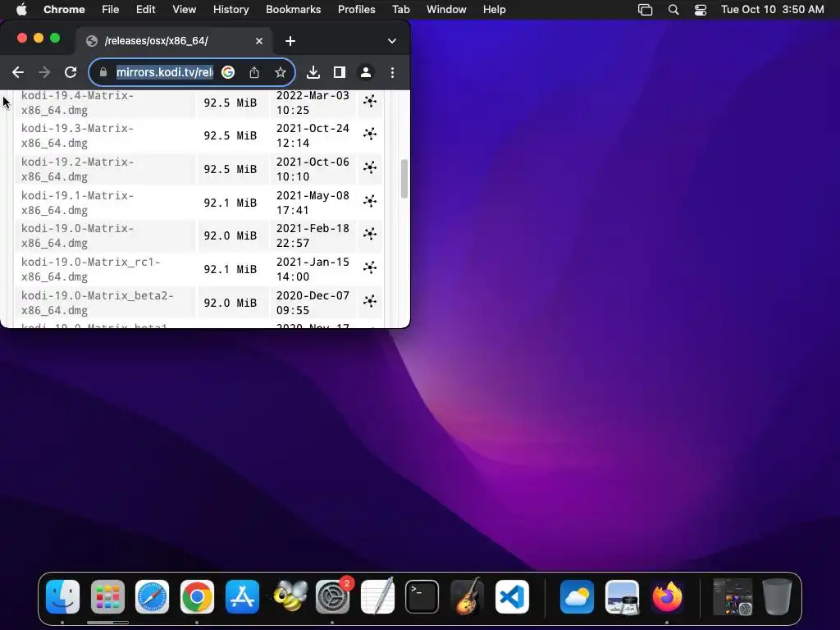Open the Chrome downloads tray
Image resolution: width=840 pixels, height=630 pixels.
tap(313, 72)
